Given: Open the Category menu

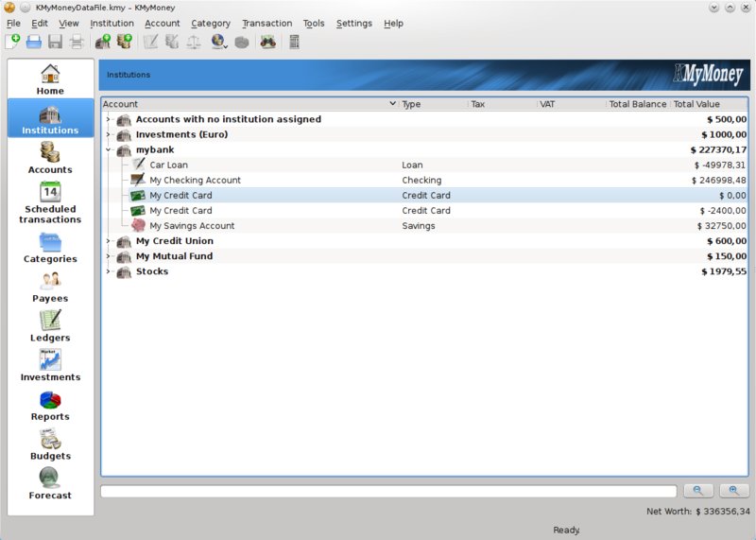Looking at the screenshot, I should tap(211, 23).
